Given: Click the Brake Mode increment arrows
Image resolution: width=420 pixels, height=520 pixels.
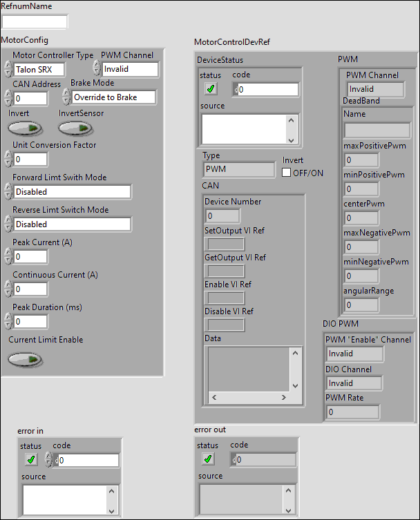Looking at the screenshot, I should pyautogui.click(x=66, y=97).
